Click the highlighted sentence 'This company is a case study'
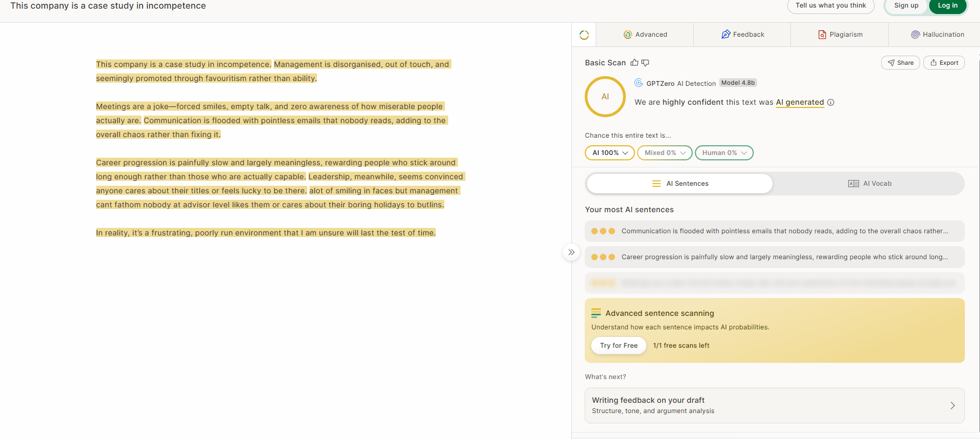980x439 pixels. tap(184, 64)
